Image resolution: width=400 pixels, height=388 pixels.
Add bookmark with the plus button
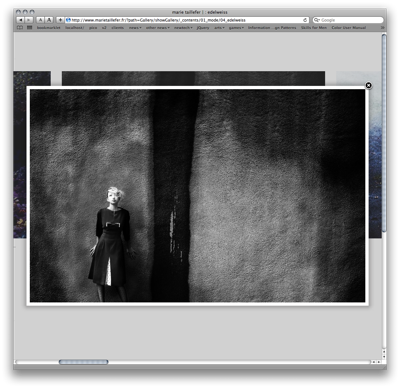click(x=60, y=20)
